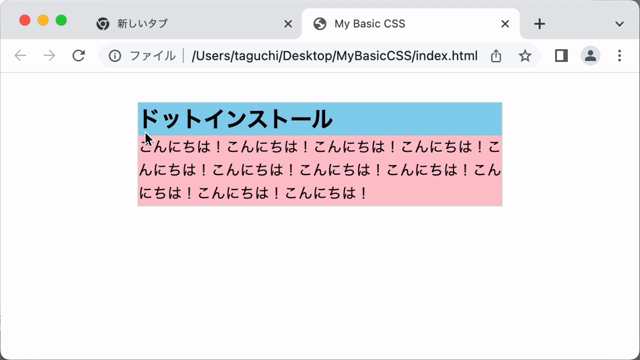Viewport: 640px width, 360px height.
Task: Open the profile avatar menu
Action: click(590, 56)
